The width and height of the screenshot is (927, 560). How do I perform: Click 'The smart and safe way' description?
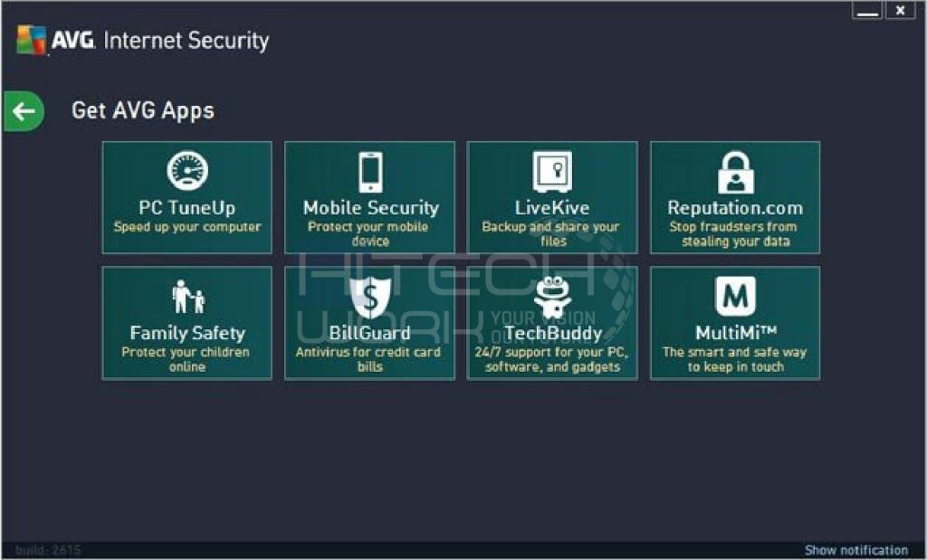click(735, 360)
